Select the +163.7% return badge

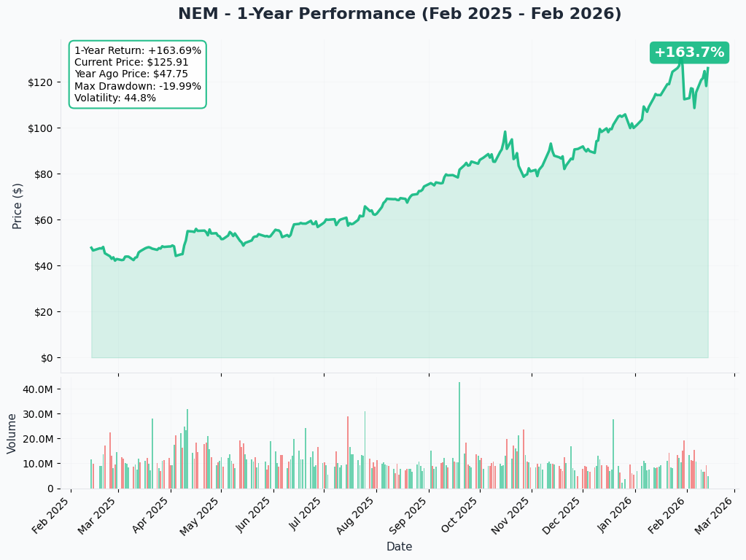(x=689, y=52)
